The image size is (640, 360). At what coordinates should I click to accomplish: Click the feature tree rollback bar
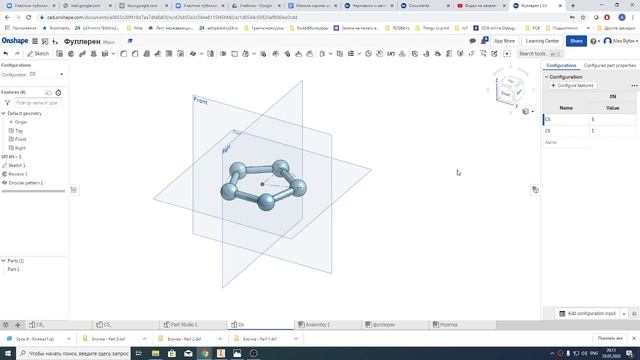(33, 191)
